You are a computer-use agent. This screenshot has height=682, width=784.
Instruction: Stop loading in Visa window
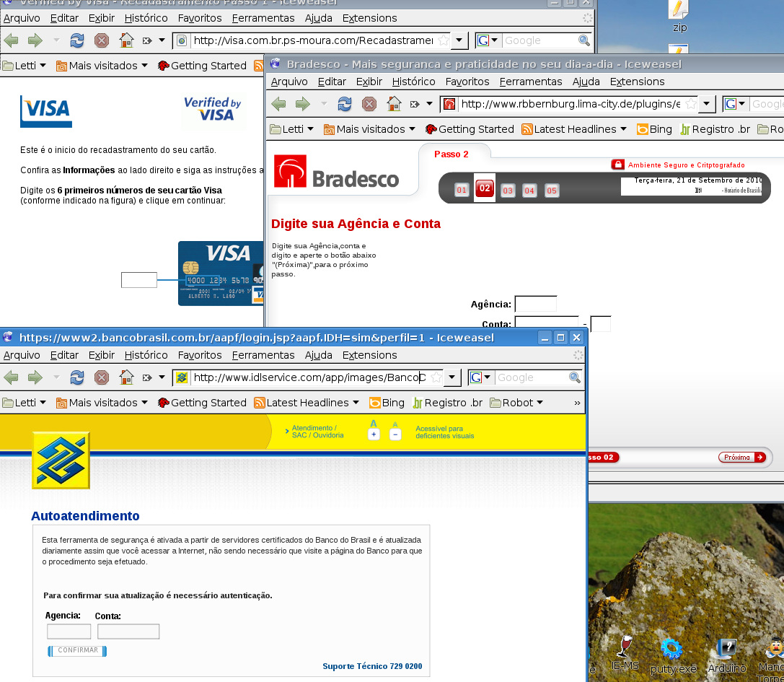click(102, 40)
